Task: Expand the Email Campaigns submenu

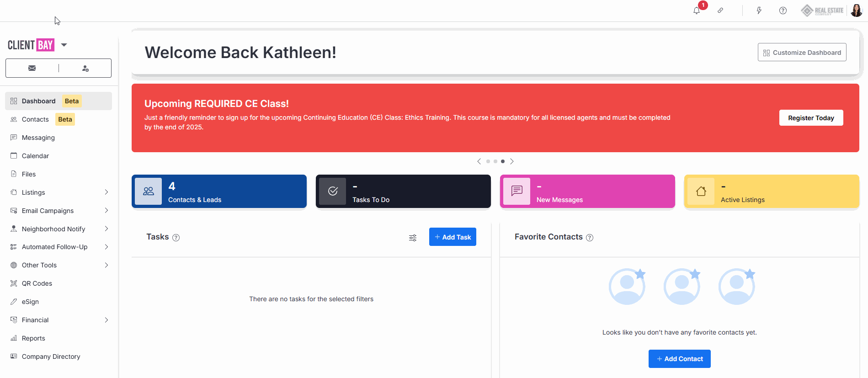Action: coord(106,211)
